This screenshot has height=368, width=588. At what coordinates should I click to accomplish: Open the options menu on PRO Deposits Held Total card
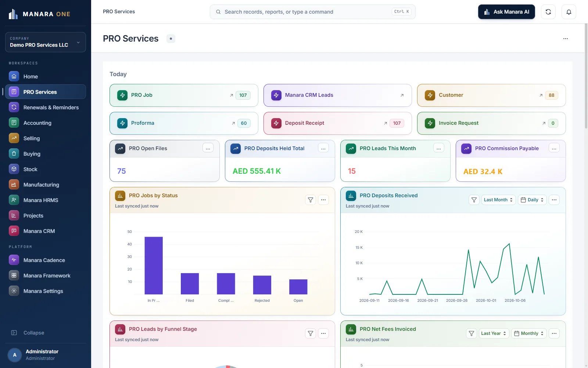pos(323,148)
